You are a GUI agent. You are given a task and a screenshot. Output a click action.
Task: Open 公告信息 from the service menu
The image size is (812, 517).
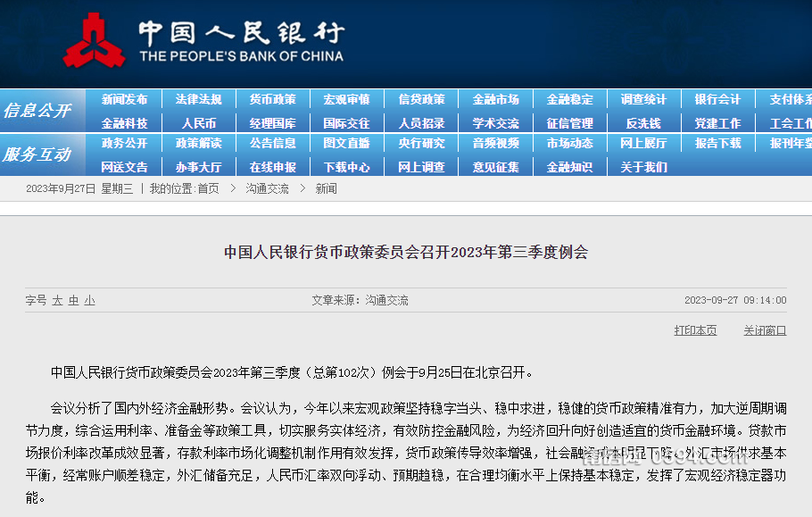click(x=273, y=143)
